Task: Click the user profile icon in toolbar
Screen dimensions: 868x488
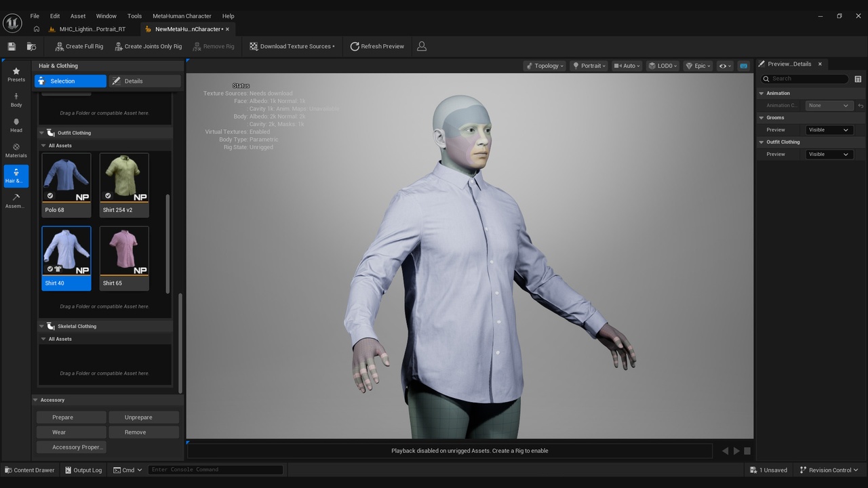Action: coord(422,46)
